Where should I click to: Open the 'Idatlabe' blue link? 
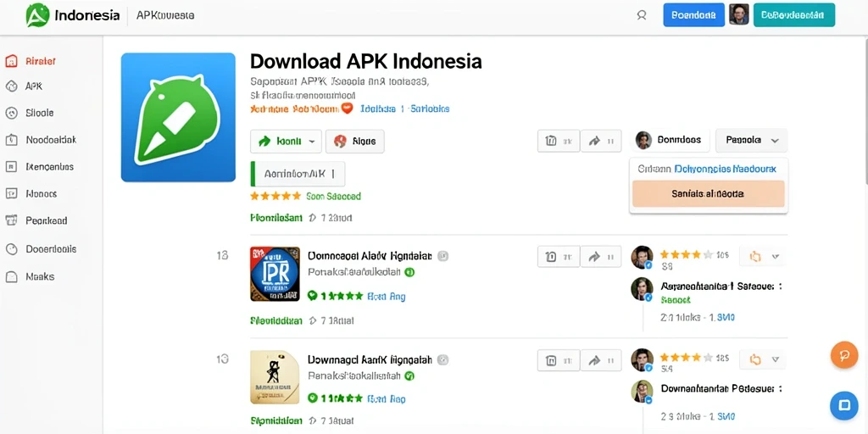pos(378,109)
